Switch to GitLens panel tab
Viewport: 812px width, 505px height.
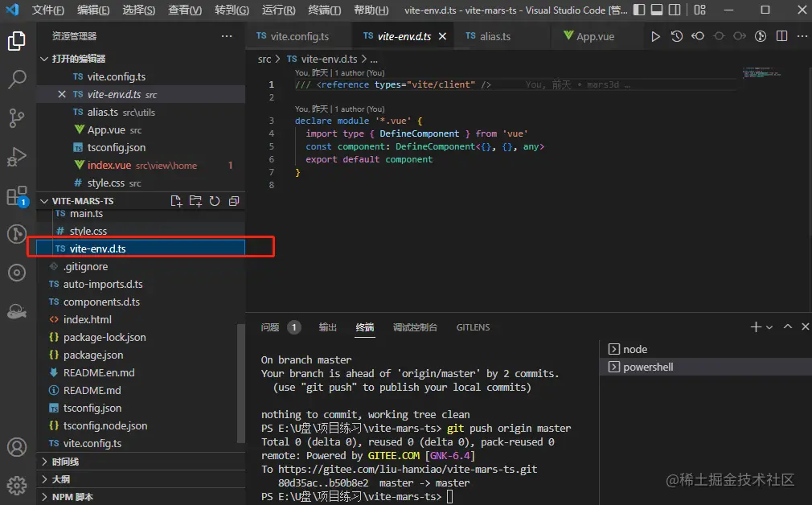coord(473,327)
